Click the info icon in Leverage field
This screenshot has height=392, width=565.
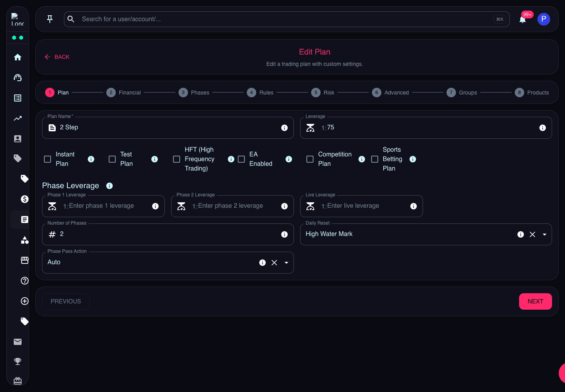click(x=543, y=128)
